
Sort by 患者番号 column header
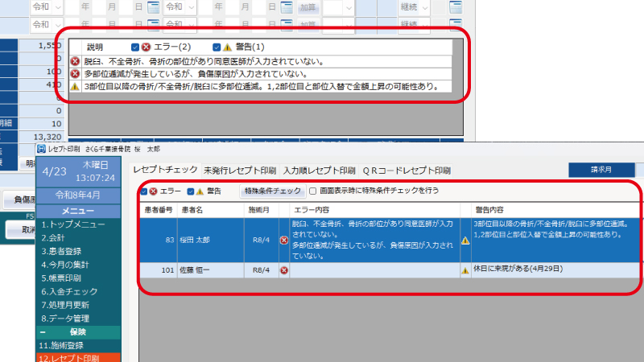click(x=159, y=210)
